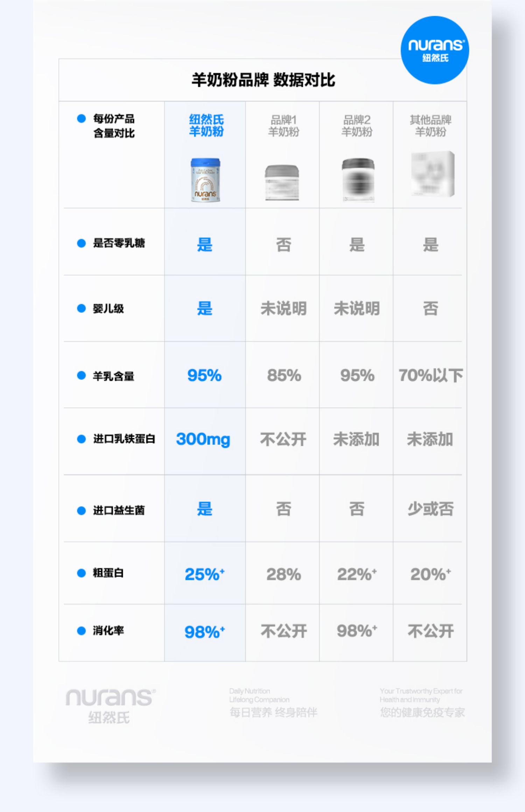Click the blurred 品牌1 product can image
The height and width of the screenshot is (812, 525).
point(282,182)
